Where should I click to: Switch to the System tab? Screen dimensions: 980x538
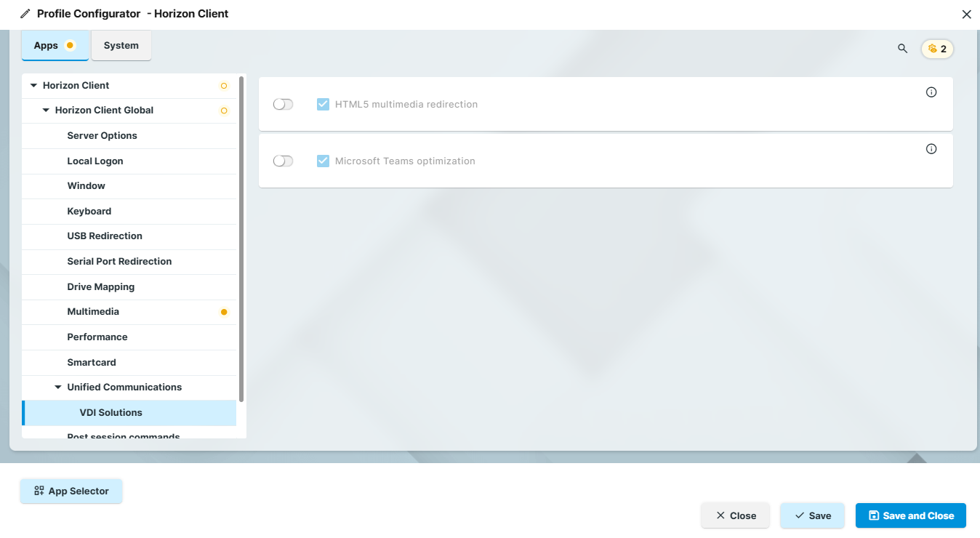point(121,45)
